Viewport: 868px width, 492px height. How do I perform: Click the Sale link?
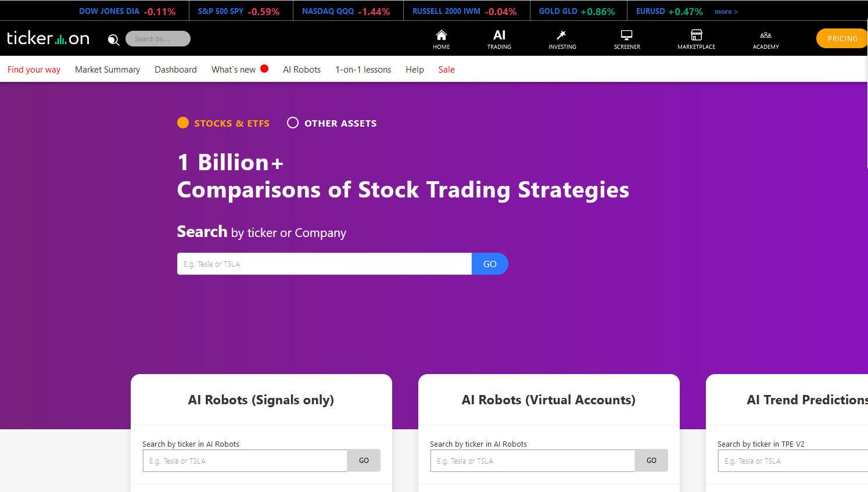click(446, 69)
